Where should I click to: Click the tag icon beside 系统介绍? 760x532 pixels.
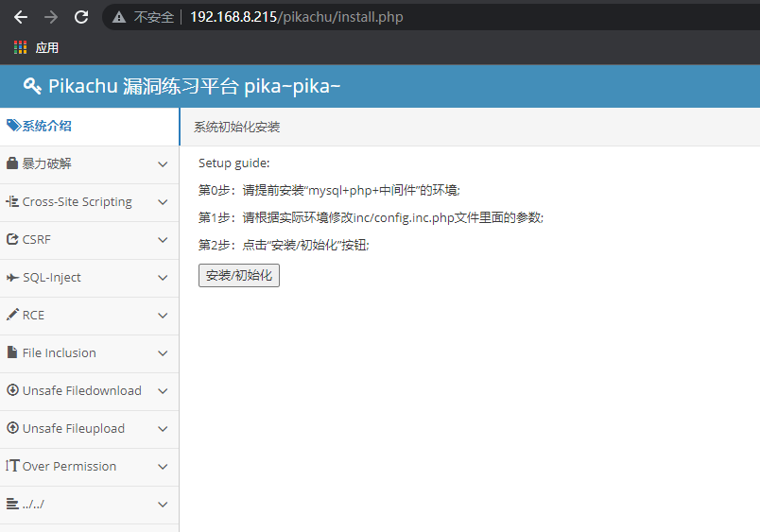point(13,126)
